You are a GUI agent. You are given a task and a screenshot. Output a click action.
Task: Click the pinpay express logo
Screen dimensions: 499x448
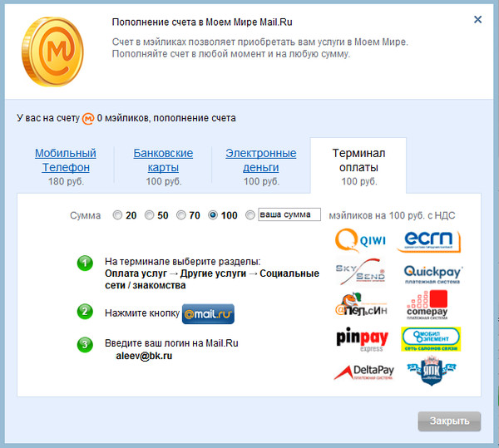coord(362,340)
